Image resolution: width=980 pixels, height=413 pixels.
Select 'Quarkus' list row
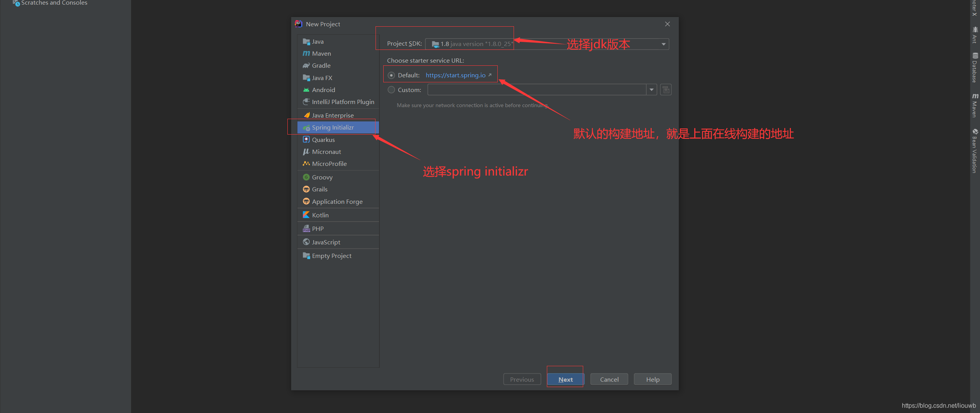pos(338,140)
